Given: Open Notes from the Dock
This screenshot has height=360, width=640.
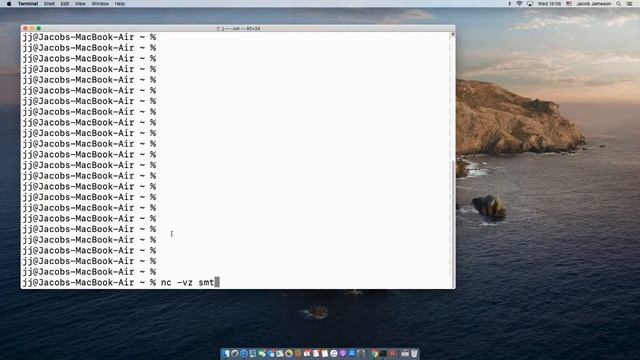Looking at the screenshot, I should coord(324,353).
